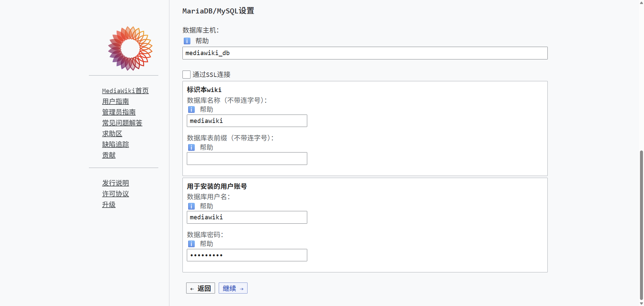Open the 用户指南 sidebar link
This screenshot has height=306, width=644.
click(x=115, y=101)
